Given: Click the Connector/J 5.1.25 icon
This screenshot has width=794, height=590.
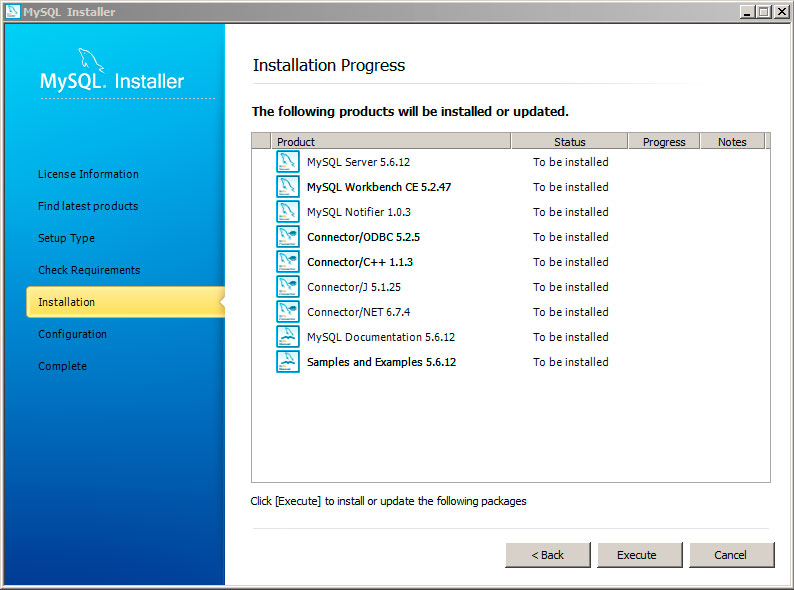Looking at the screenshot, I should point(288,287).
